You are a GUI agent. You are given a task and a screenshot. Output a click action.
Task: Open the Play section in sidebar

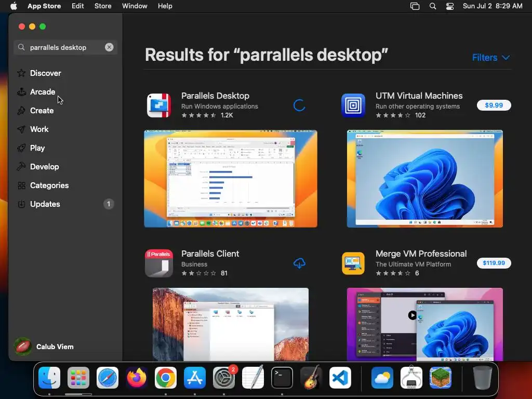pyautogui.click(x=37, y=148)
